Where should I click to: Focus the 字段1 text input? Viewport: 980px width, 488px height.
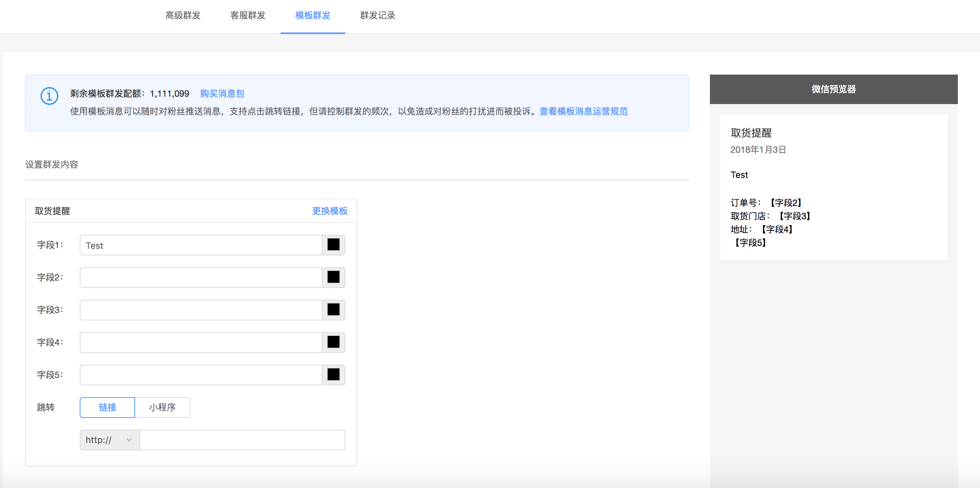pyautogui.click(x=201, y=245)
